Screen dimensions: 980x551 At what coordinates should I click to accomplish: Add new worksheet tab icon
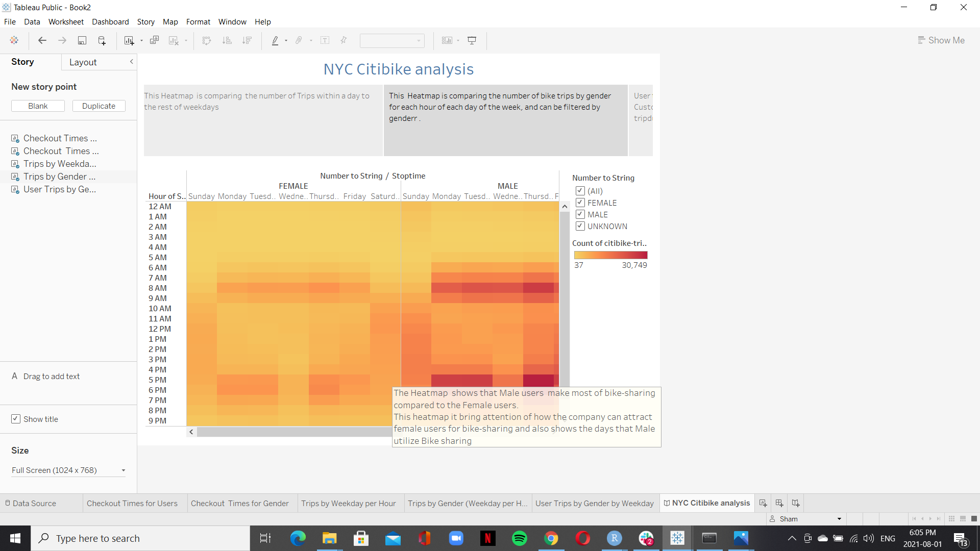click(x=763, y=503)
